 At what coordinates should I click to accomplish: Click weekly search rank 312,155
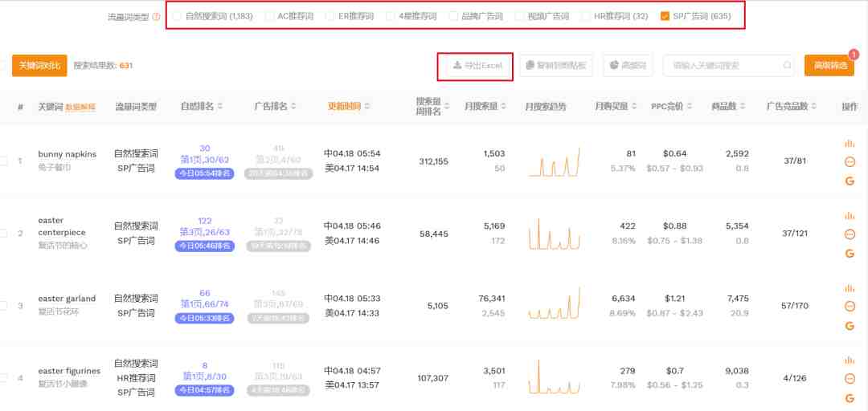click(x=433, y=161)
